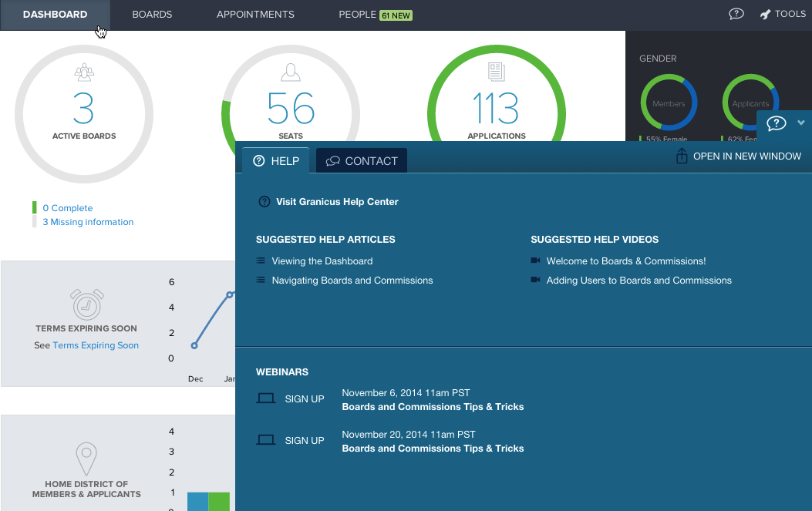
Task: Switch to the Contact tab
Action: 362,161
